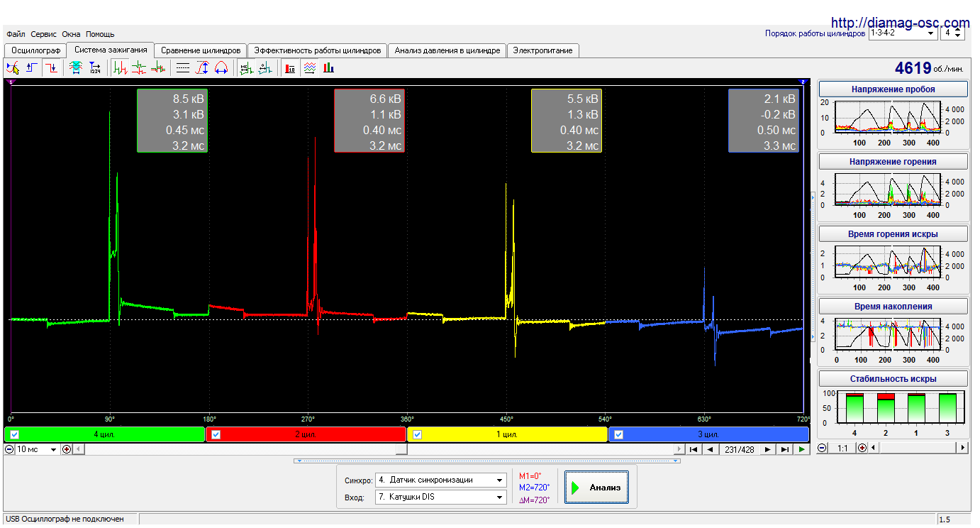This screenshot has width=980, height=528.
Task: Uncheck the 2 цил. red channel checkbox
Action: pos(216,434)
